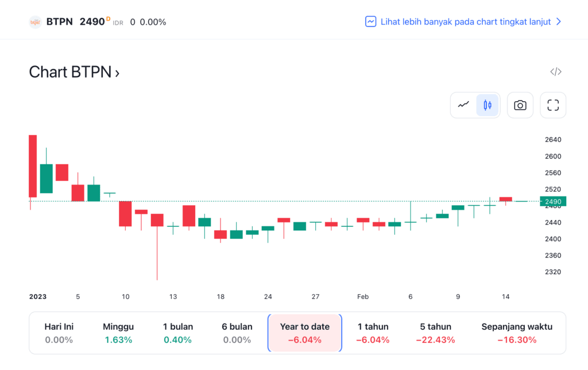This screenshot has height=370, width=588.
Task: Take a chart snapshot with camera icon
Action: [x=520, y=105]
